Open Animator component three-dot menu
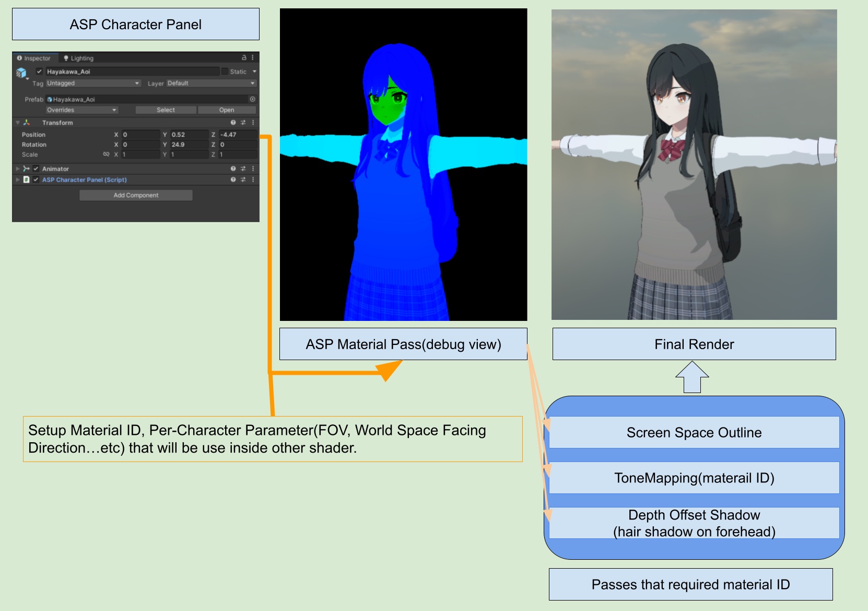This screenshot has height=611, width=868. pos(253,169)
